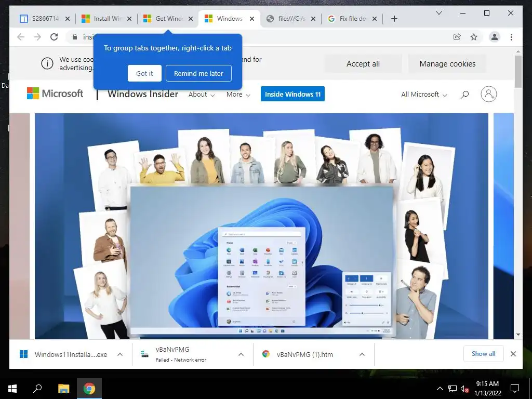Open the Chrome profile avatar
Image resolution: width=532 pixels, height=399 pixels.
(x=495, y=37)
